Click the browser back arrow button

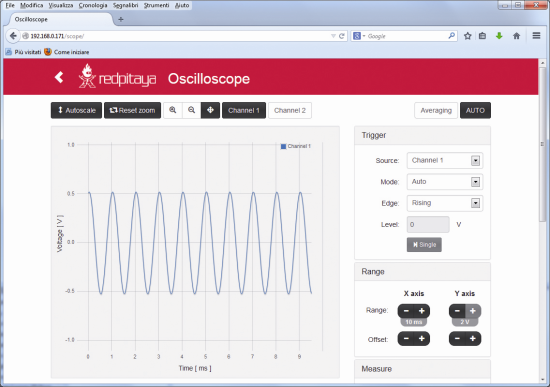pos(13,36)
